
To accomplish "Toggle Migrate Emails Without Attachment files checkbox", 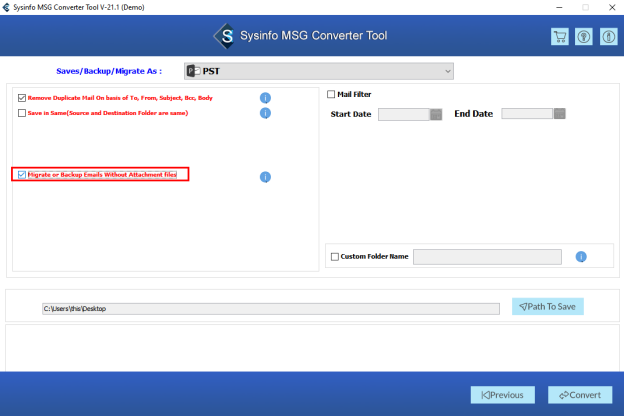I will tap(22, 175).
